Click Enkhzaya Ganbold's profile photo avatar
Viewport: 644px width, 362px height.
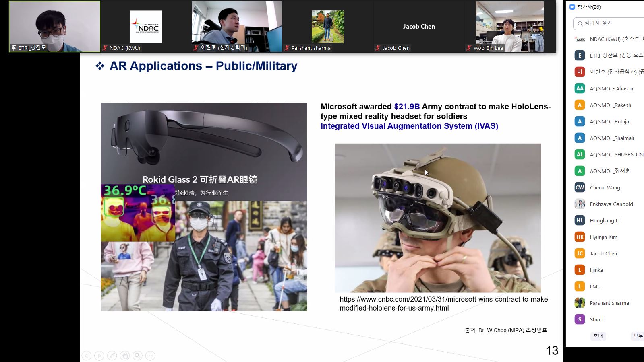[580, 204]
